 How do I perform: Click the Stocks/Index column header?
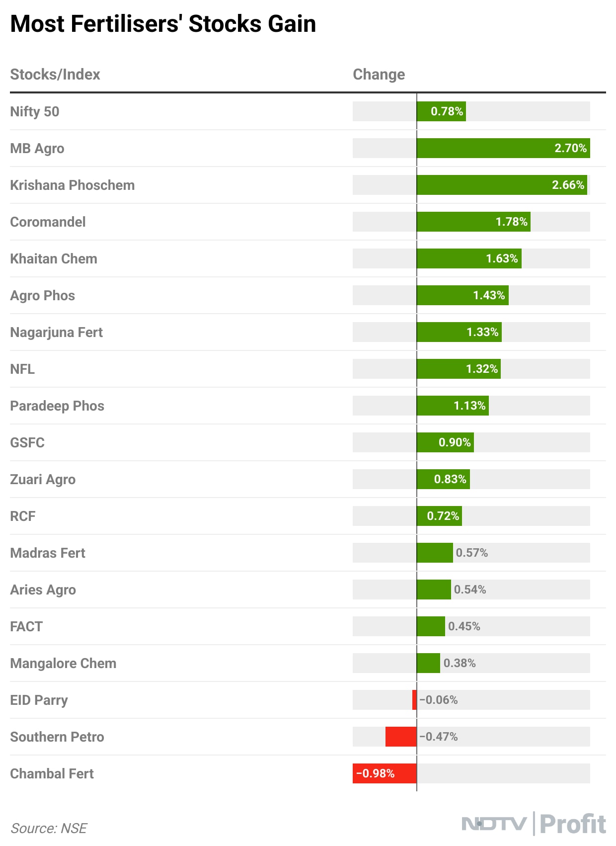55,75
